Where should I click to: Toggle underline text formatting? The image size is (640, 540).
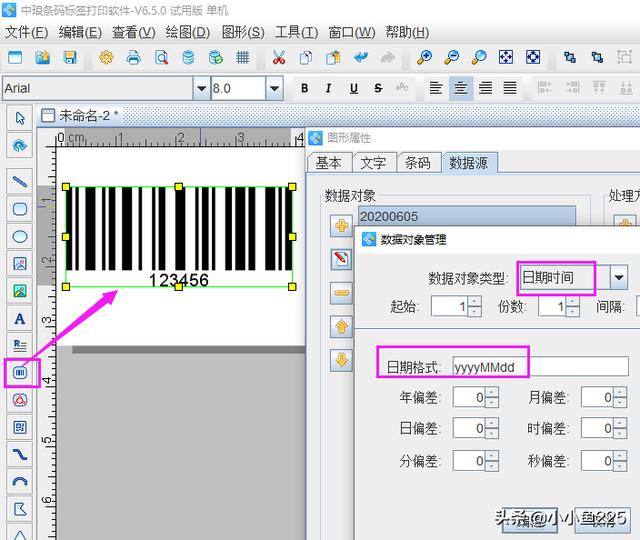pyautogui.click(x=355, y=88)
